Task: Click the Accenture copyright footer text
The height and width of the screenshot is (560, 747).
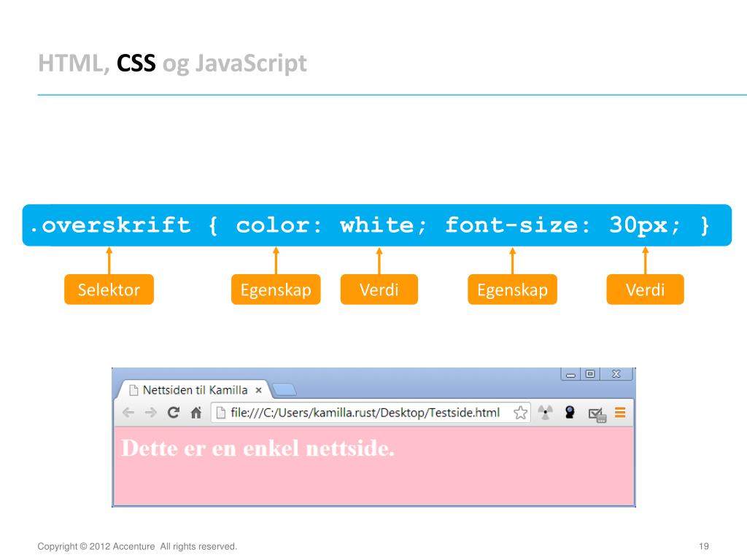Action: click(x=137, y=547)
